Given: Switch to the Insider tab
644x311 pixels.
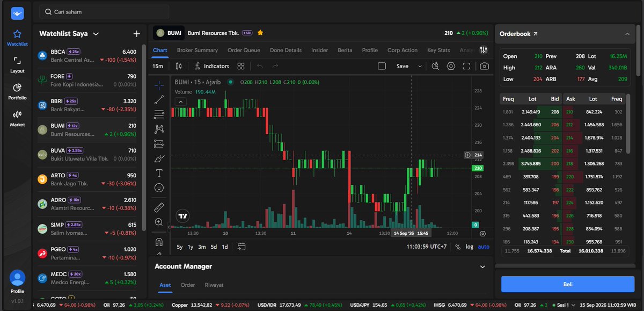Looking at the screenshot, I should pos(320,50).
